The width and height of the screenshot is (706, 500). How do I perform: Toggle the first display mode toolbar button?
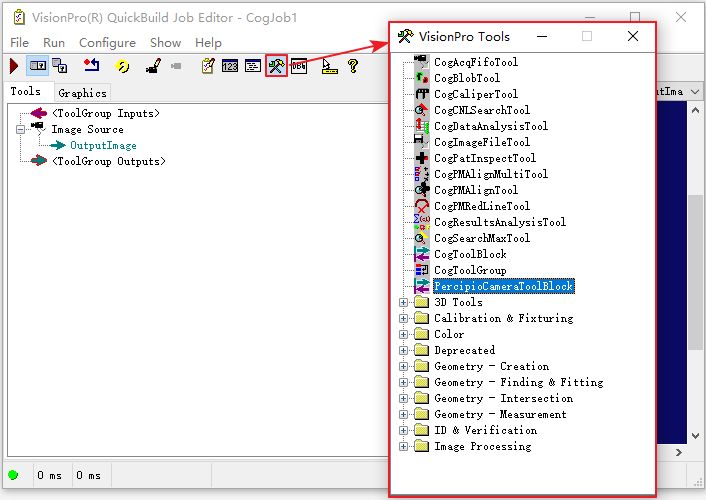point(38,66)
